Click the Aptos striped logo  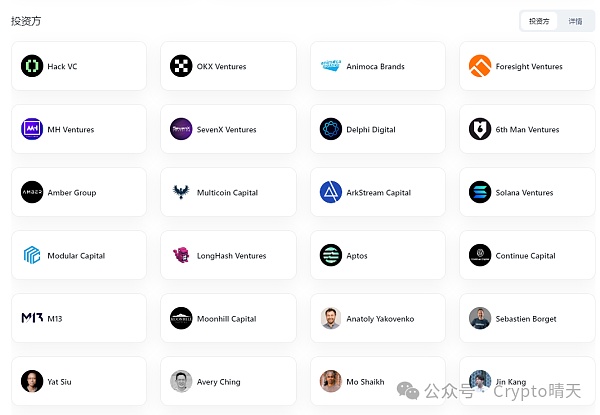[331, 255]
